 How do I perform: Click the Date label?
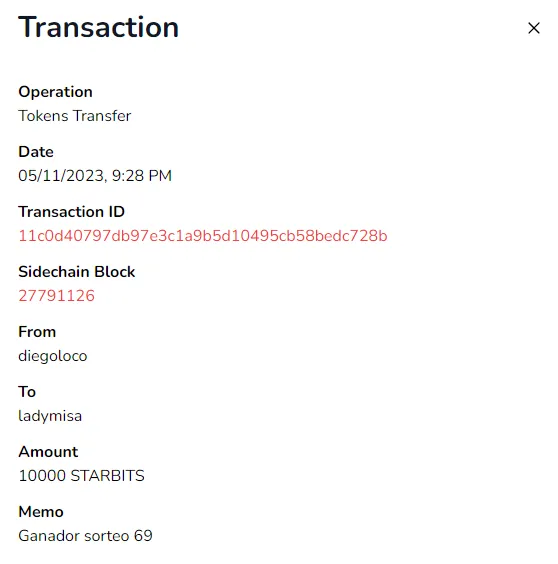[x=36, y=152]
